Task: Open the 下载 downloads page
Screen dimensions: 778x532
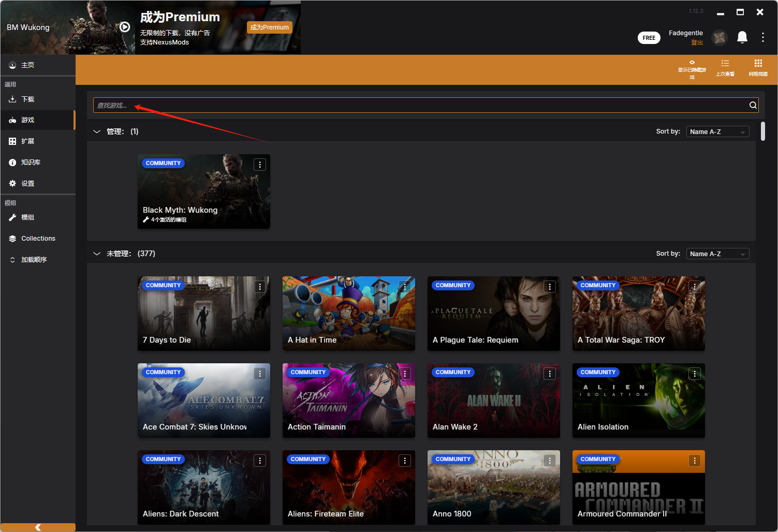Action: tap(38, 99)
